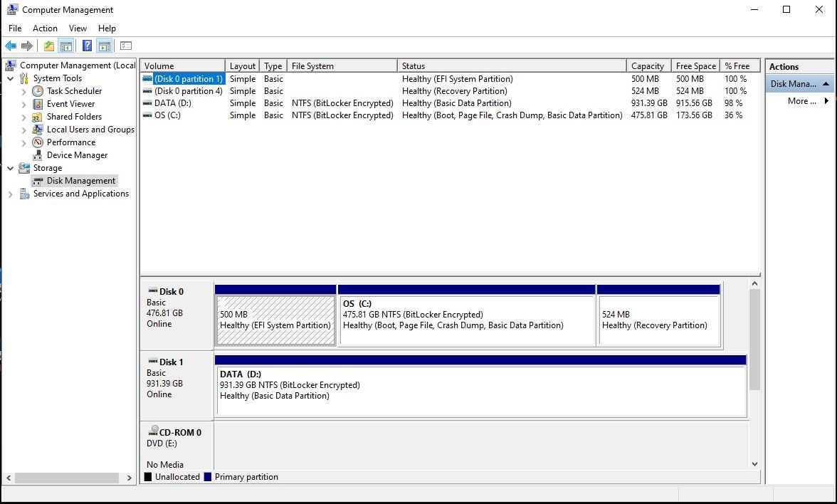Image resolution: width=837 pixels, height=504 pixels.
Task: Click the Unallocated black legend swatch
Action: (148, 477)
